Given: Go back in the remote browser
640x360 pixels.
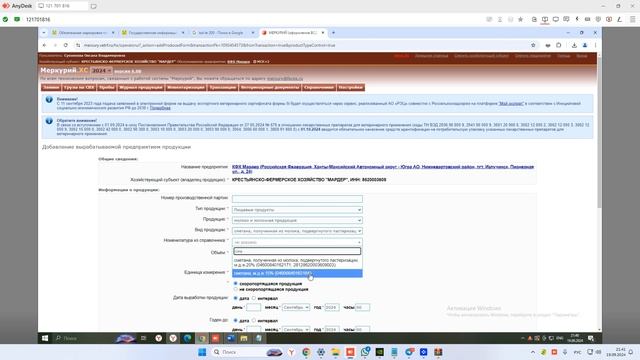Looking at the screenshot, I should coord(44,45).
